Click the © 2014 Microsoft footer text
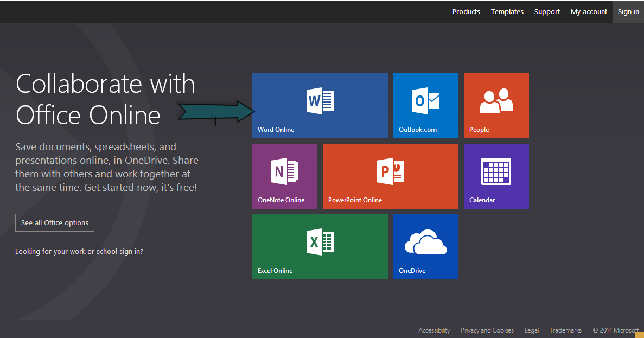Viewport: 644px width, 338px height. pyautogui.click(x=616, y=330)
